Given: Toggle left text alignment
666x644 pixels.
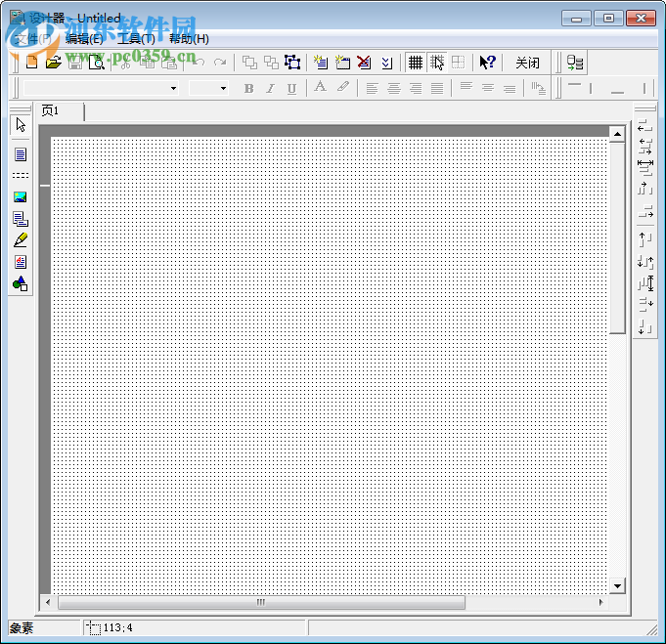Looking at the screenshot, I should [372, 88].
